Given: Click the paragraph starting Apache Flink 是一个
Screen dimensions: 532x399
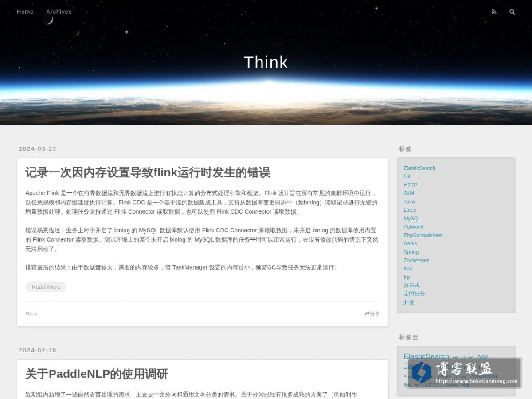Looking at the screenshot, I should coord(203,202).
